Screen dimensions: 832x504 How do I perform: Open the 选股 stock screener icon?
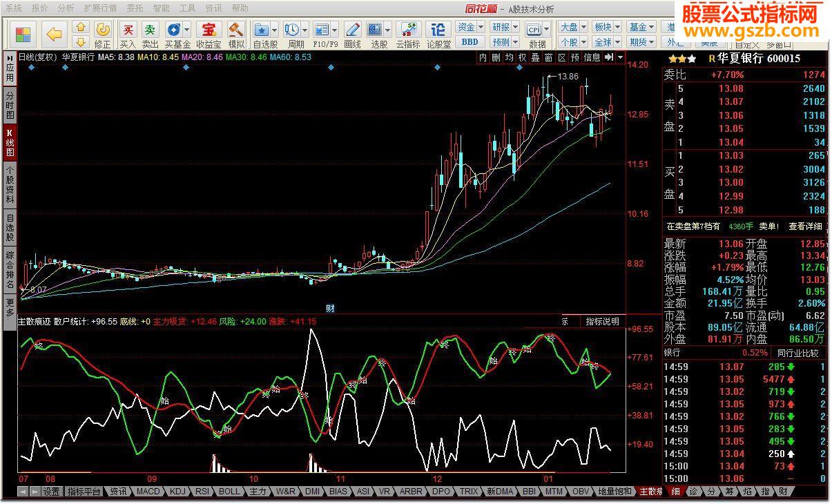click(x=374, y=30)
